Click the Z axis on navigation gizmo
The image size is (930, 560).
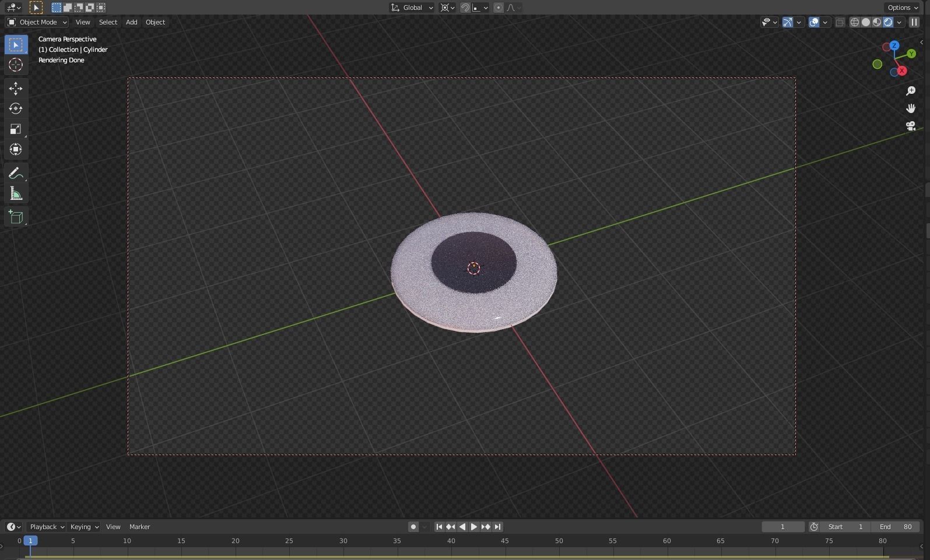coord(894,45)
